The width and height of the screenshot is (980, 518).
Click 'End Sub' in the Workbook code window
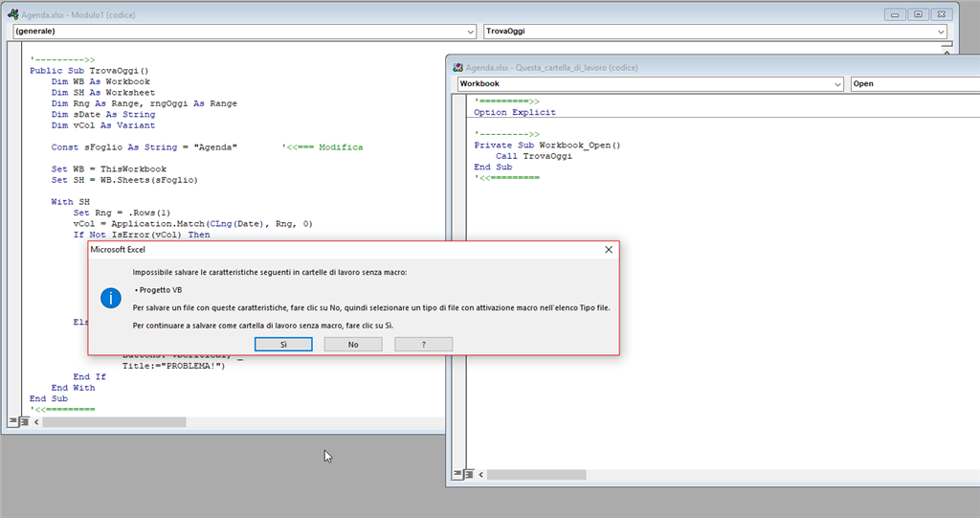click(x=493, y=167)
